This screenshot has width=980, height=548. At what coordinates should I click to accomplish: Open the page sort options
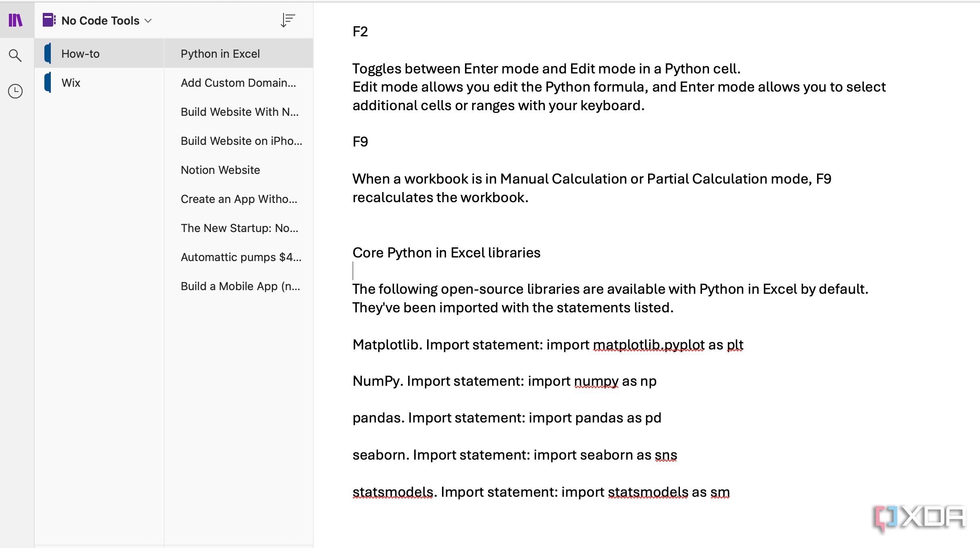[287, 20]
